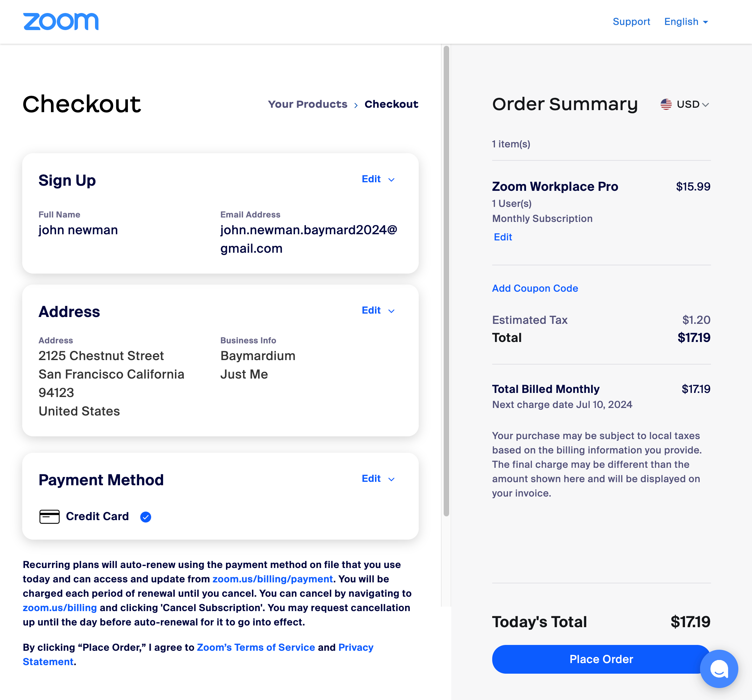
Task: Click the US flag currency icon
Action: point(666,104)
